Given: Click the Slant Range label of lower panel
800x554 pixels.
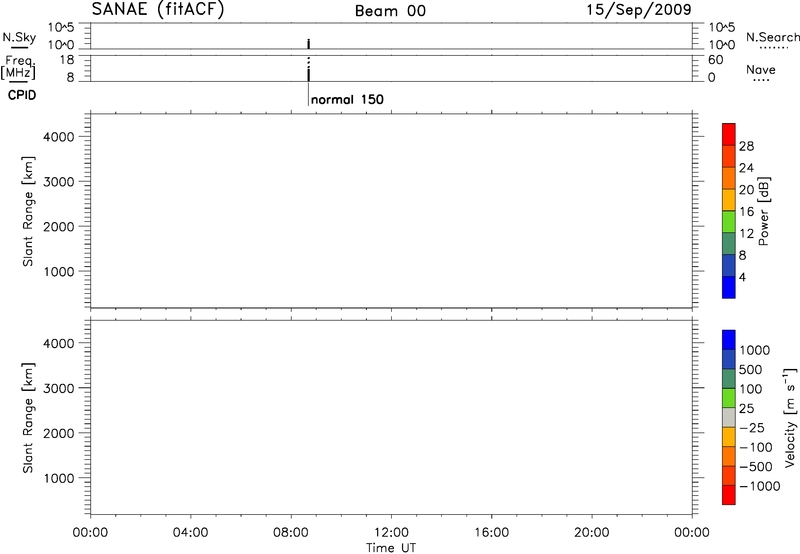Looking at the screenshot, I should coord(28,418).
